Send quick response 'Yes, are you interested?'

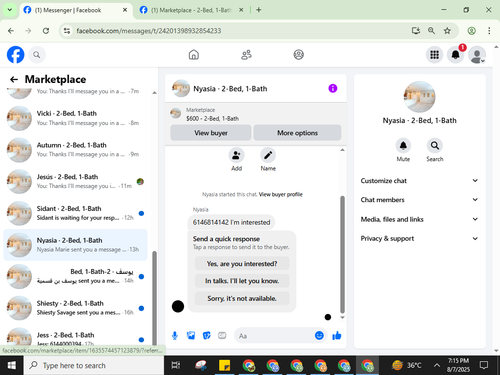(242, 264)
